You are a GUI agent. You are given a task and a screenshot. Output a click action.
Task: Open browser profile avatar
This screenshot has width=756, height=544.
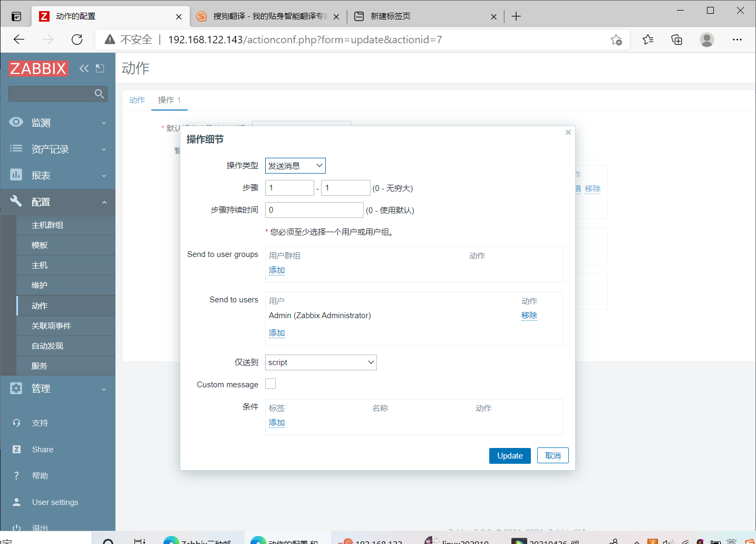706,40
